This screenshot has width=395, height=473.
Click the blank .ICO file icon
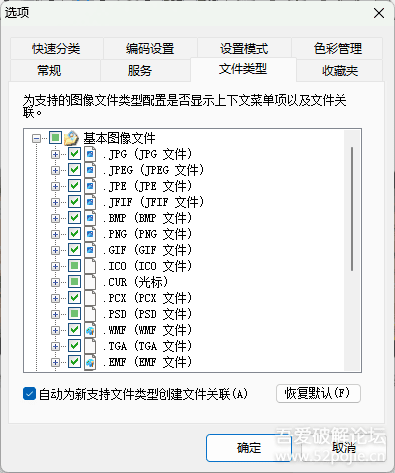click(90, 266)
